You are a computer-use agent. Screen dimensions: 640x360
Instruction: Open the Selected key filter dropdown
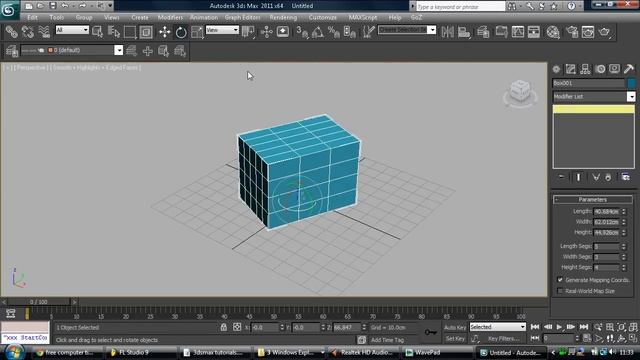(x=498, y=327)
